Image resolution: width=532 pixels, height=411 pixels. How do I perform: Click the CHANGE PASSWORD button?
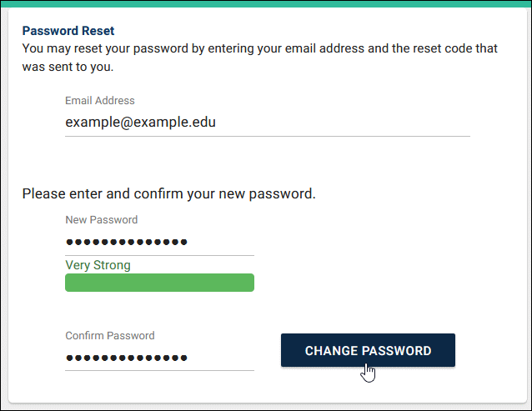[368, 350]
